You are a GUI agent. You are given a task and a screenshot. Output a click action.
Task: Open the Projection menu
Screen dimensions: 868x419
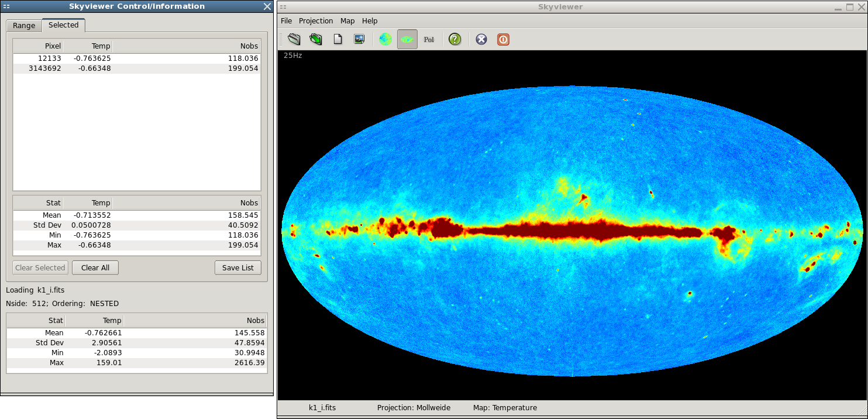(316, 21)
